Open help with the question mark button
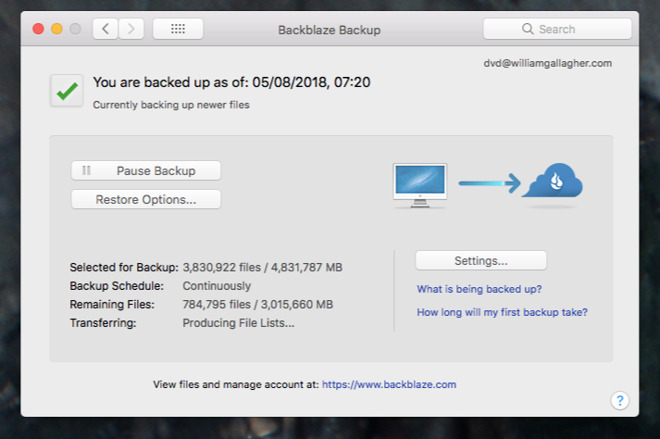Viewport: 660px width, 439px height. (x=620, y=400)
